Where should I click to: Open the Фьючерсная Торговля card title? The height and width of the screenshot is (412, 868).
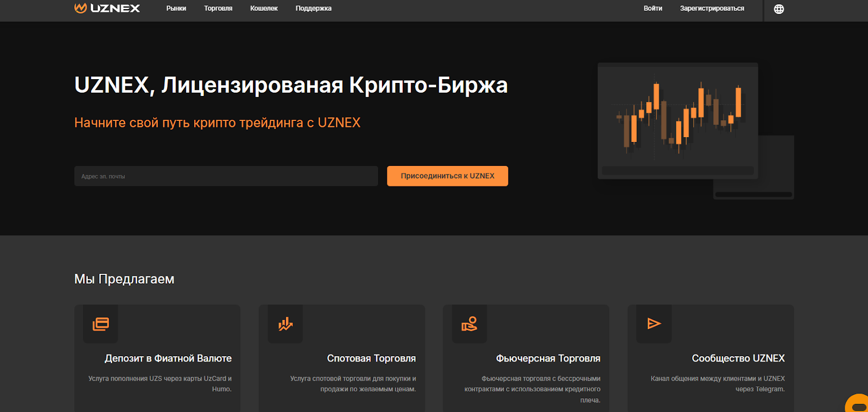tap(548, 358)
